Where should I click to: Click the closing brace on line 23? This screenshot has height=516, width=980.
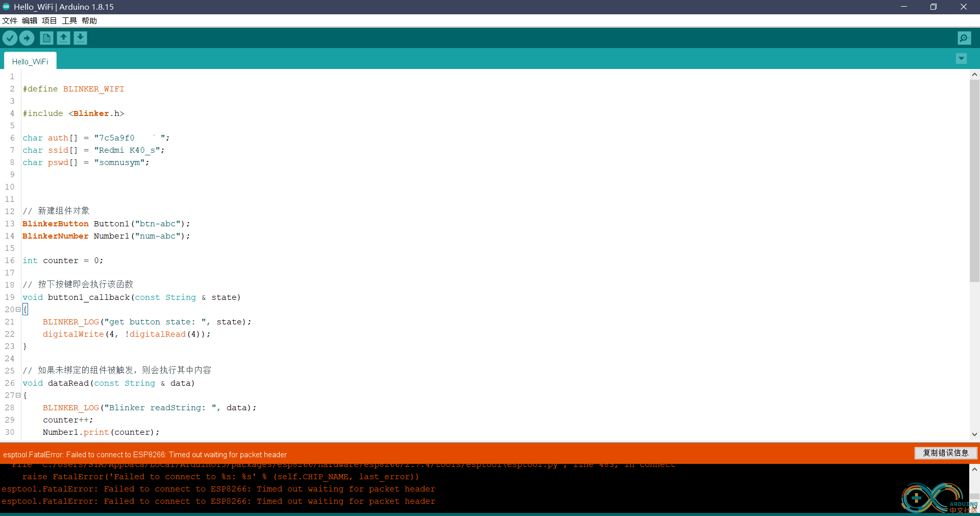tap(24, 346)
